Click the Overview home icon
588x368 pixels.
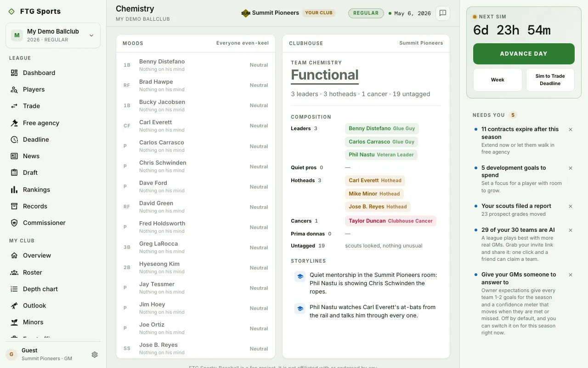point(14,255)
